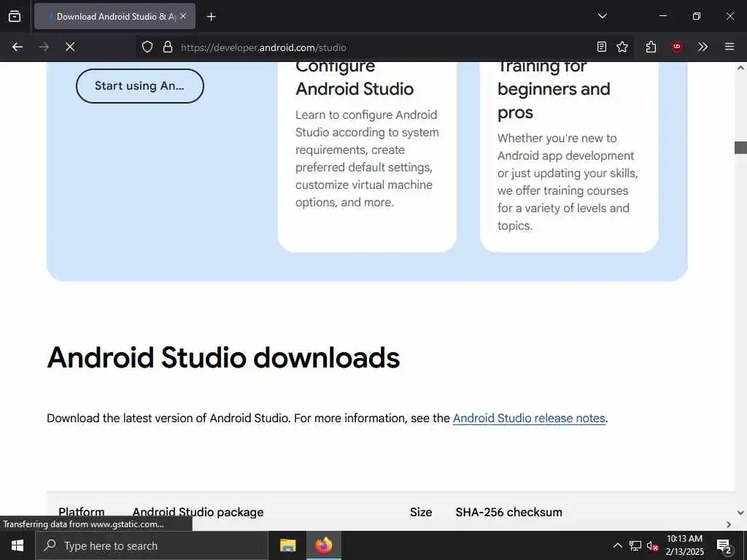Open Windows Start menu
The width and height of the screenshot is (747, 560).
[x=18, y=545]
